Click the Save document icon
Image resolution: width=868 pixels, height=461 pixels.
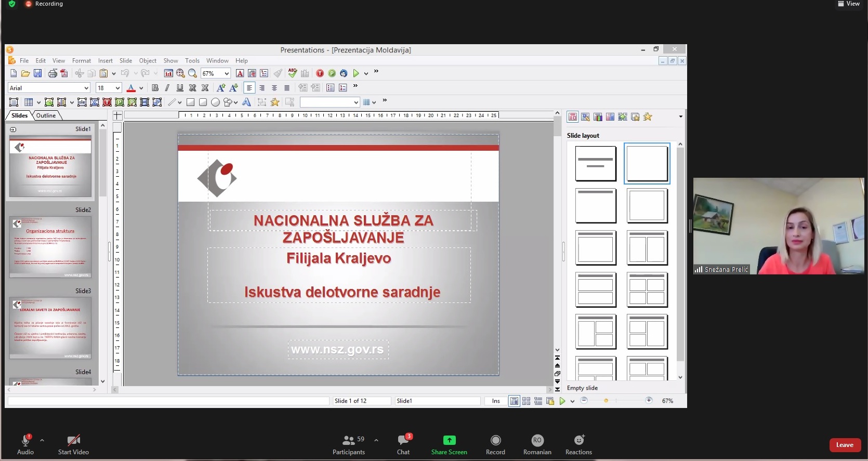pos(37,73)
